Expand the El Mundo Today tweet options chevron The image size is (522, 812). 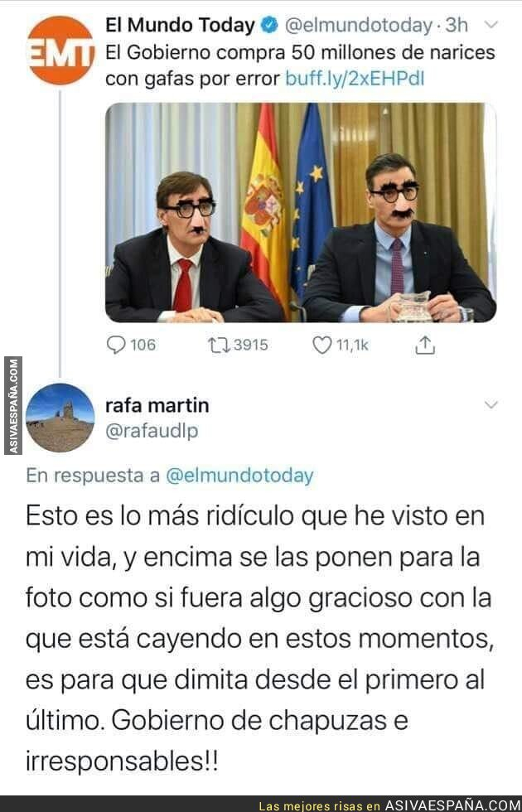click(491, 24)
